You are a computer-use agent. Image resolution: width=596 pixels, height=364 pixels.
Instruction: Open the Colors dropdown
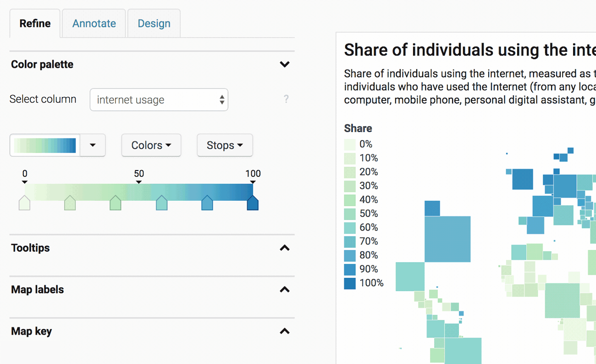(151, 145)
